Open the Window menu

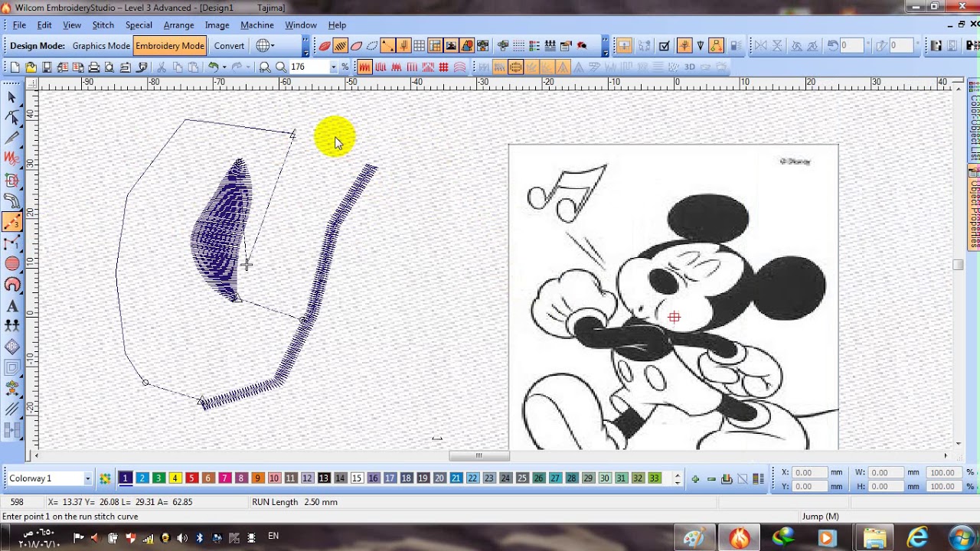click(301, 25)
